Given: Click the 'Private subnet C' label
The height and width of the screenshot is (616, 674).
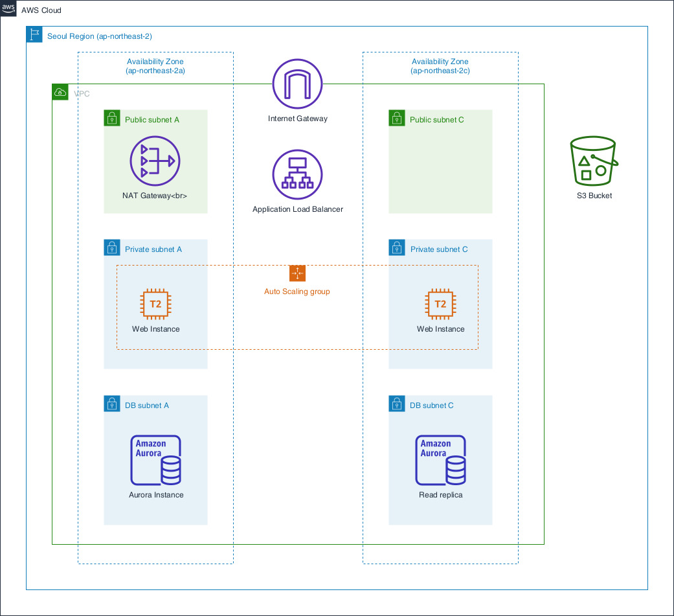Looking at the screenshot, I should (439, 249).
